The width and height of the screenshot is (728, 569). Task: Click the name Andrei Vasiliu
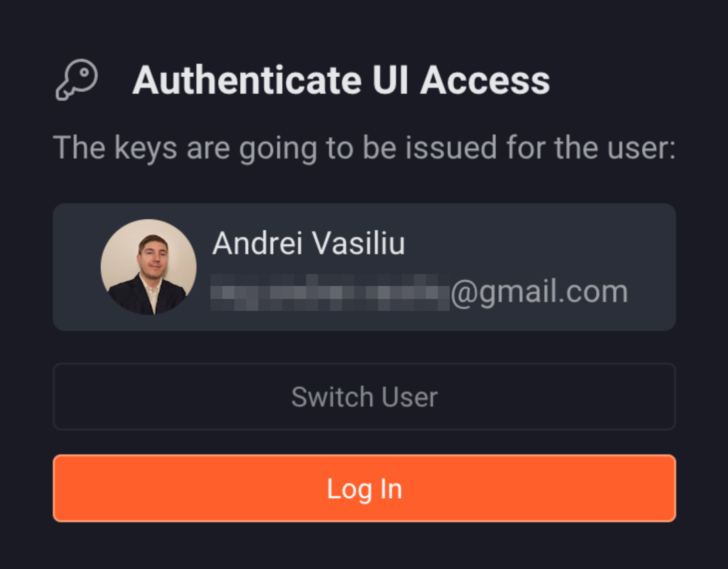pyautogui.click(x=309, y=243)
